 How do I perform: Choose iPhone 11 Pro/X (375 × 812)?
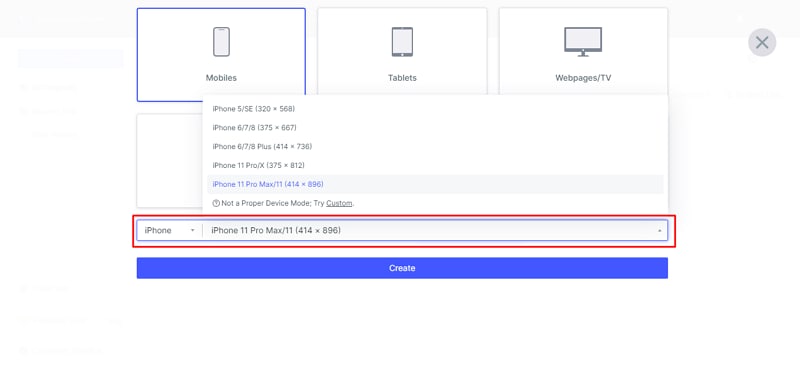435,165
